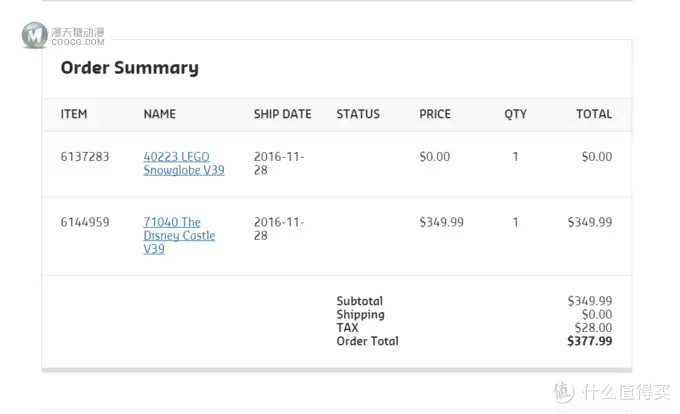The height and width of the screenshot is (414, 680).
Task: Click the ITEM column header
Action: tap(74, 114)
